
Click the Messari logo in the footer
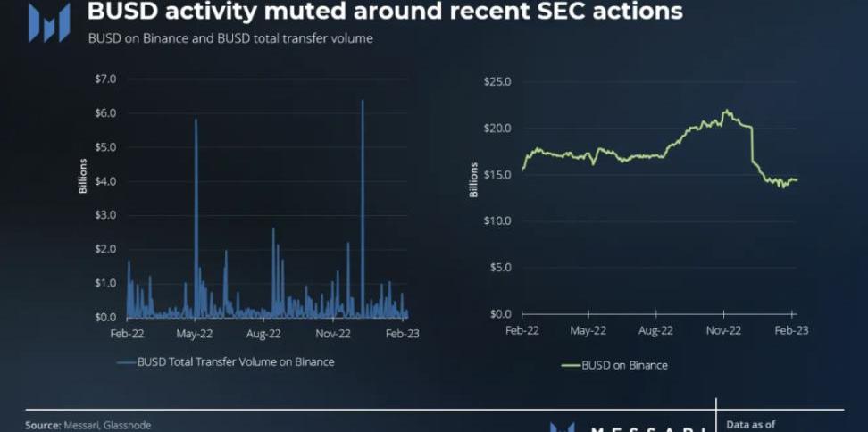tap(563, 428)
